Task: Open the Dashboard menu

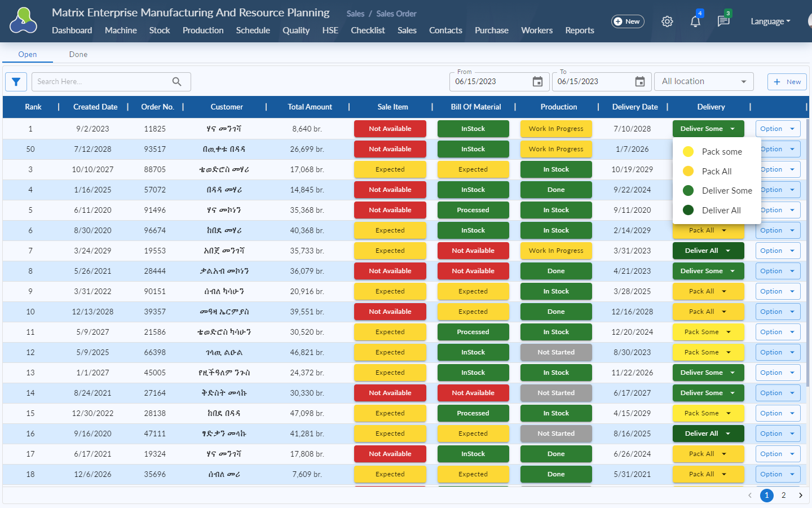Action: pyautogui.click(x=72, y=30)
